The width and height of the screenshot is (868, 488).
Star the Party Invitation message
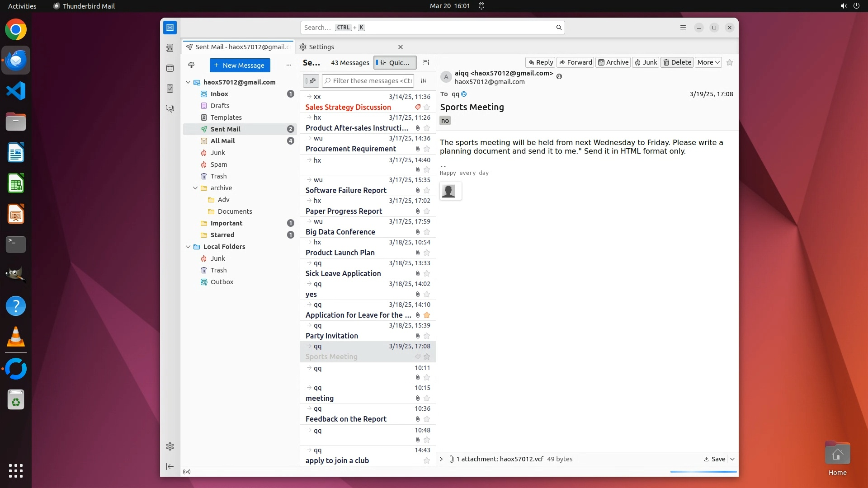click(427, 336)
